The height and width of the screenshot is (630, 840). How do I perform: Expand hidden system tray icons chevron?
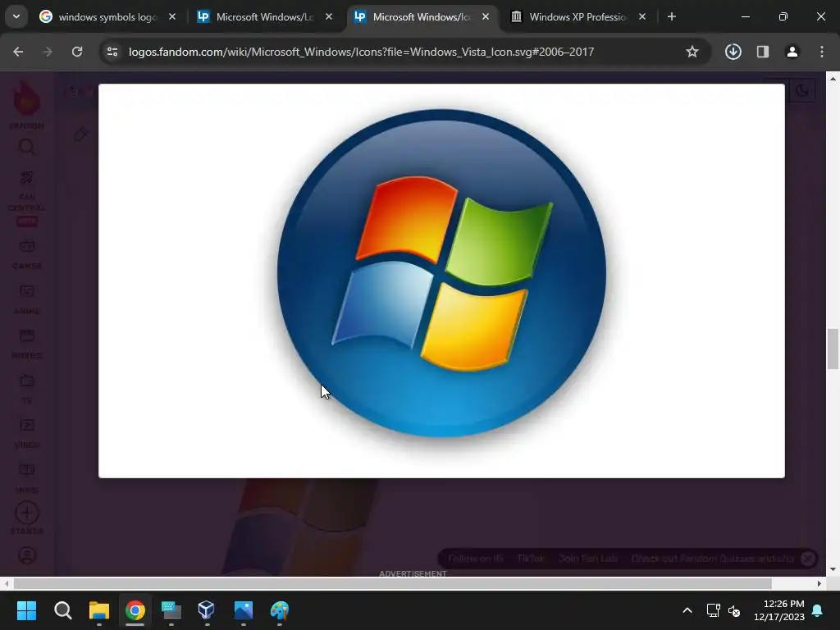point(687,610)
